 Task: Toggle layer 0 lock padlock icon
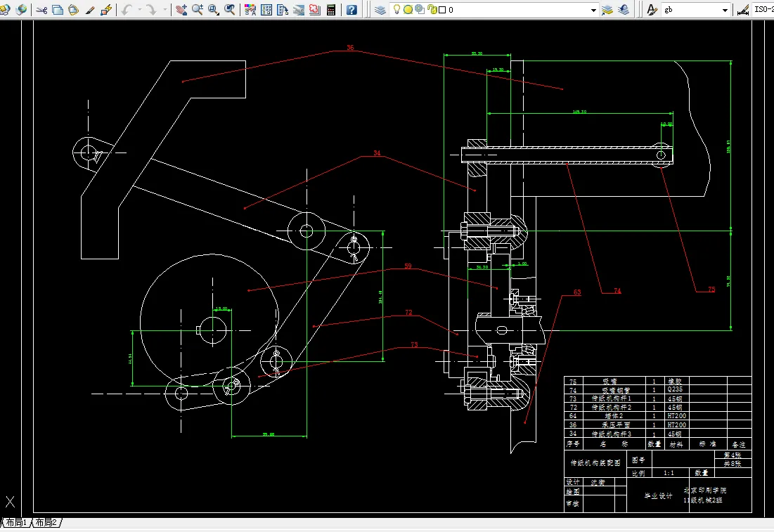[432, 9]
